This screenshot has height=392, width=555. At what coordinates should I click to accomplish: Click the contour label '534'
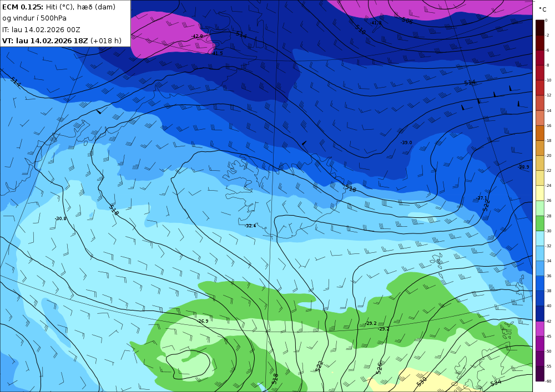click(x=496, y=383)
